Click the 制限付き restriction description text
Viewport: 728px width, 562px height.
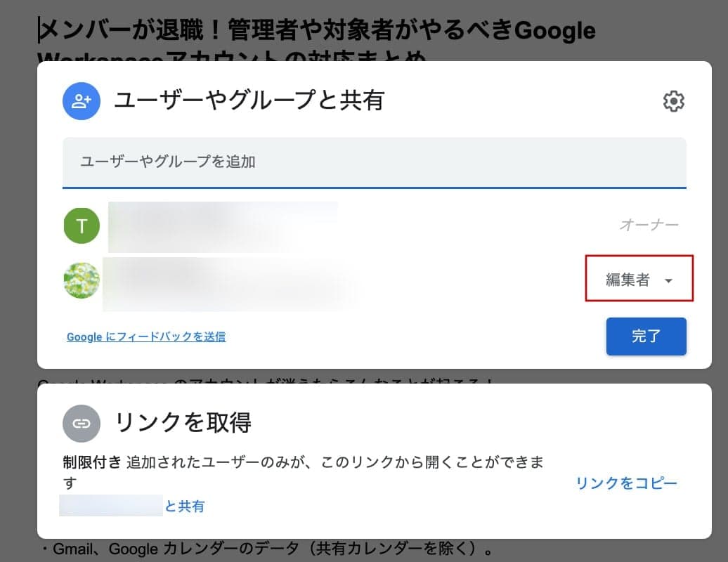[303, 473]
